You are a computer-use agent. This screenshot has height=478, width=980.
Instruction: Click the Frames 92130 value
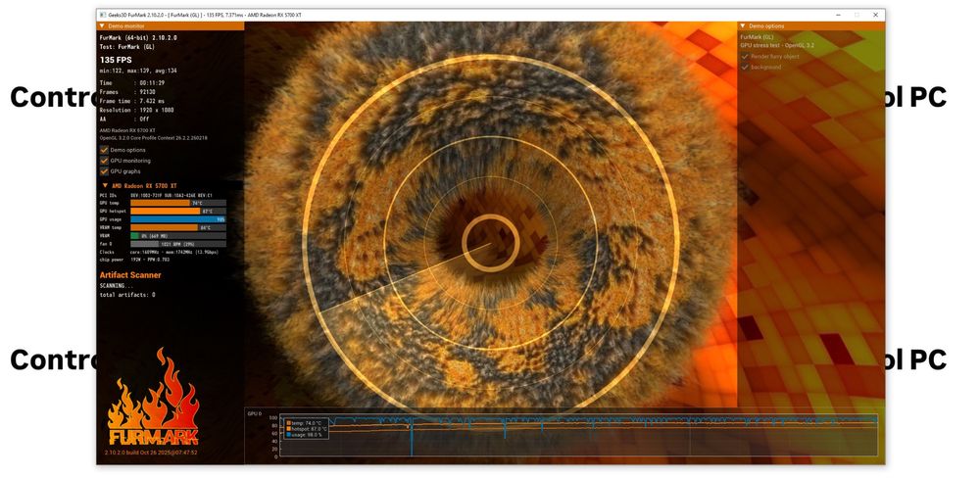(148, 92)
